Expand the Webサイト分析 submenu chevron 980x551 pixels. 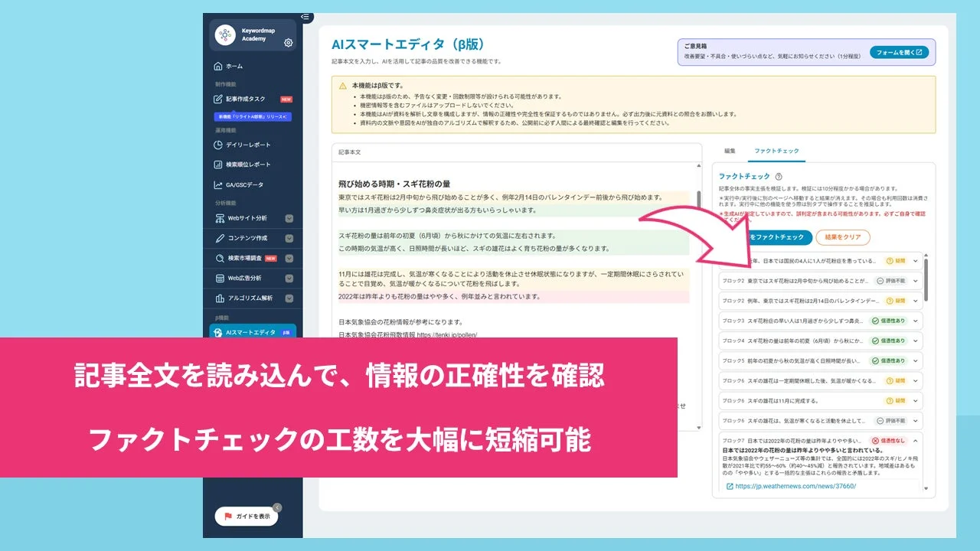click(290, 218)
